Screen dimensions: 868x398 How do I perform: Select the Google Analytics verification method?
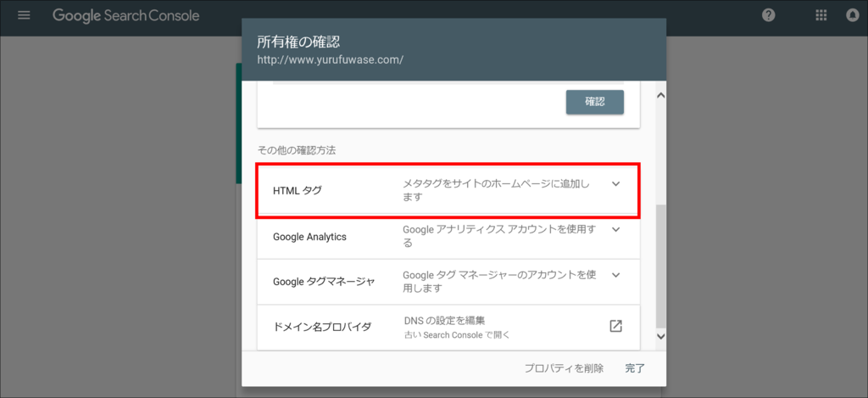pos(448,237)
